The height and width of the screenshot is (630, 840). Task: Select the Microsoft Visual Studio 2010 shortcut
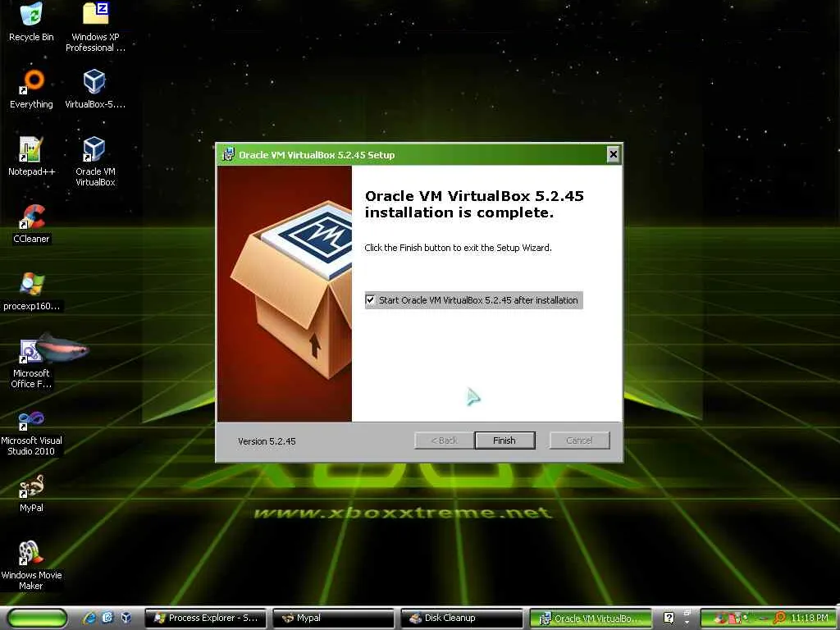point(32,433)
